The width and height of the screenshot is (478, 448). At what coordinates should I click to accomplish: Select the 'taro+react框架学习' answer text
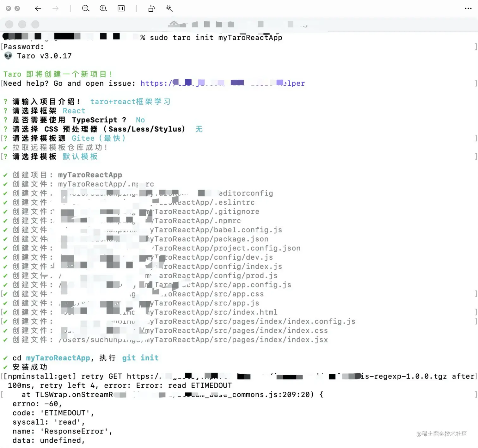pos(130,102)
